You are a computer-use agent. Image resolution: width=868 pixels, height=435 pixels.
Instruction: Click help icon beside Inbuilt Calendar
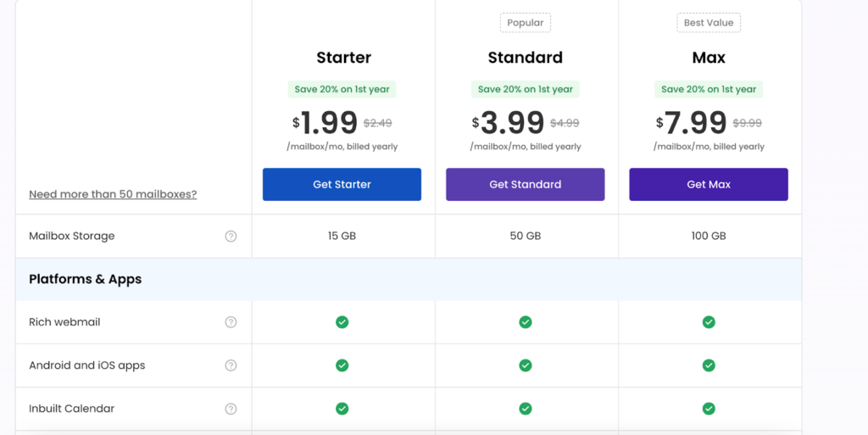pos(231,409)
